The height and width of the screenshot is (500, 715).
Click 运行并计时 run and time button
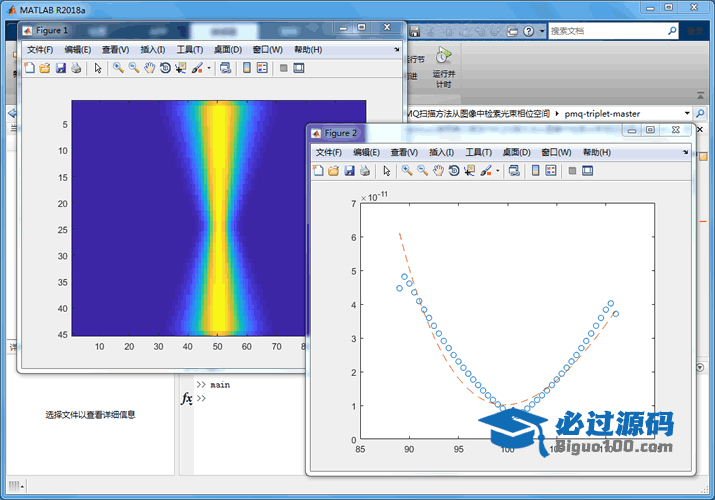(443, 67)
